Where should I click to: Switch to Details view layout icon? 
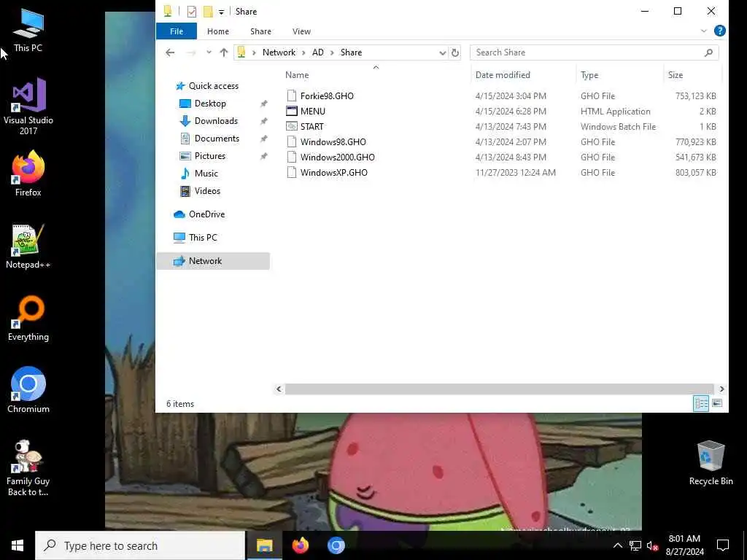(701, 403)
